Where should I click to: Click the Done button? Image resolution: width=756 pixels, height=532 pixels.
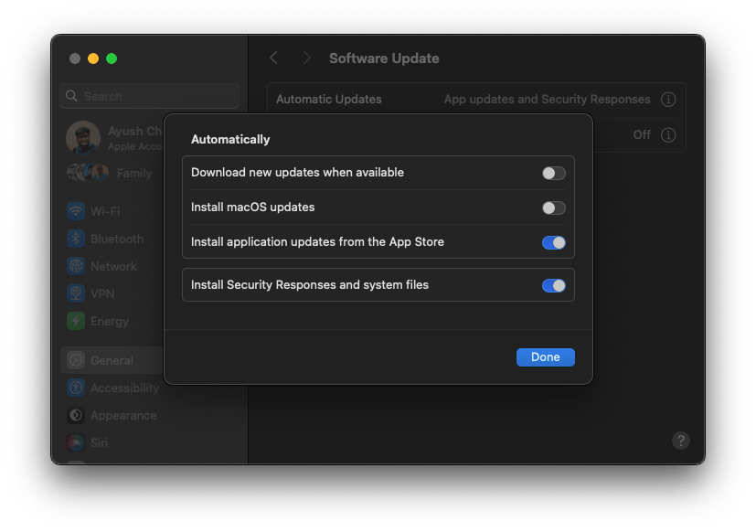pyautogui.click(x=546, y=357)
